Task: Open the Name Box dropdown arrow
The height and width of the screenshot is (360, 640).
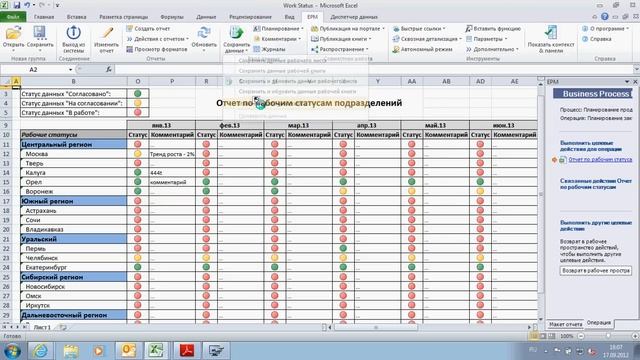Action: pyautogui.click(x=70, y=69)
